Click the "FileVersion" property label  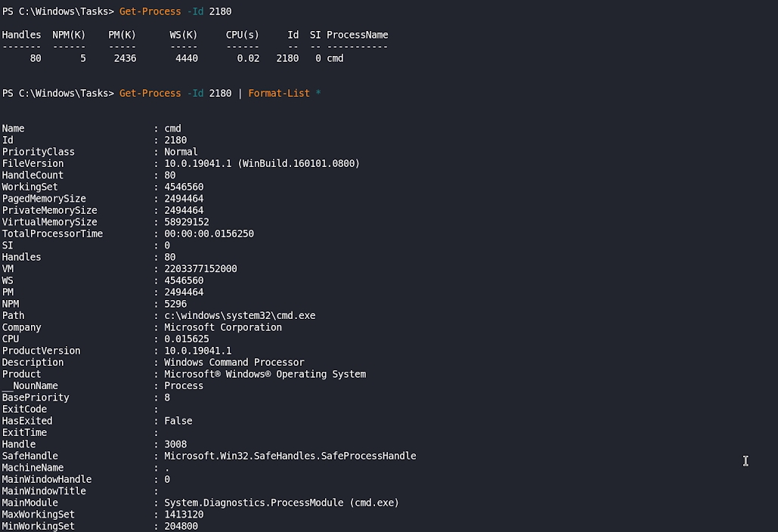(x=33, y=164)
